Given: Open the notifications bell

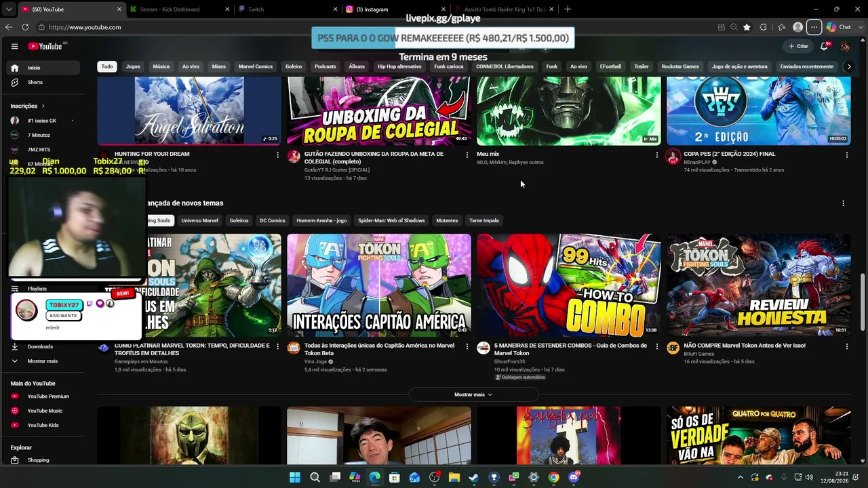Looking at the screenshot, I should (824, 46).
